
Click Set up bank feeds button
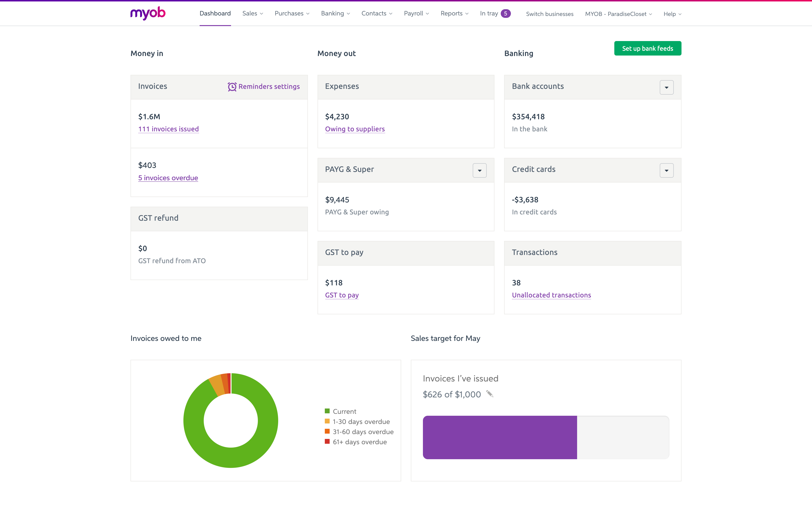point(647,49)
